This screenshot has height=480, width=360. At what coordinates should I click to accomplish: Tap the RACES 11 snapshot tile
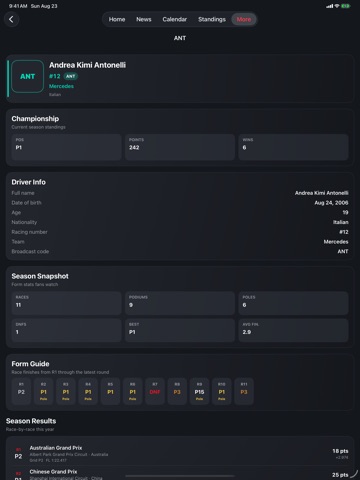click(66, 303)
